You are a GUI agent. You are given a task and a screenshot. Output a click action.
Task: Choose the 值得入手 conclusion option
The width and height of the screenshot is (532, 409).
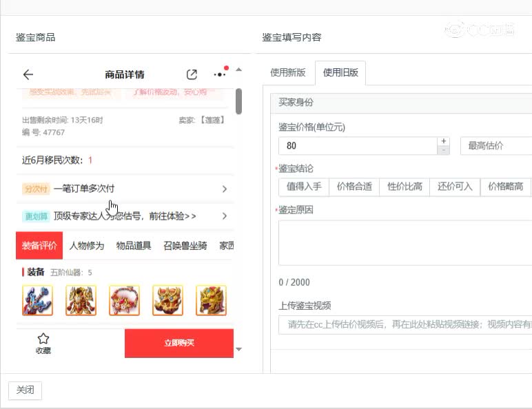click(304, 187)
